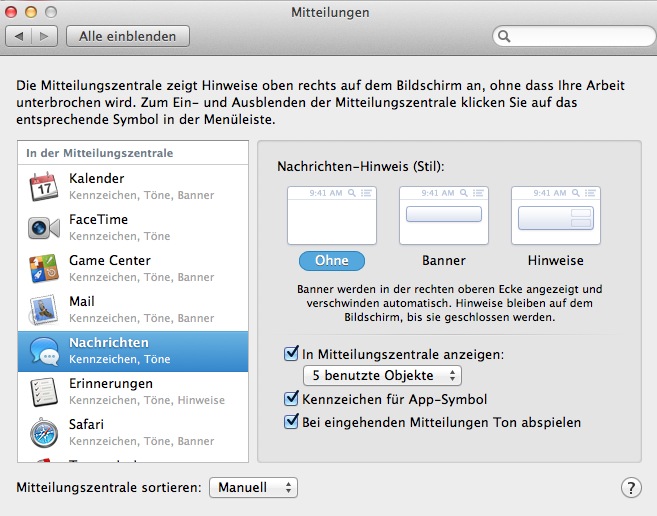Choose the Game Center icon

tap(44, 268)
